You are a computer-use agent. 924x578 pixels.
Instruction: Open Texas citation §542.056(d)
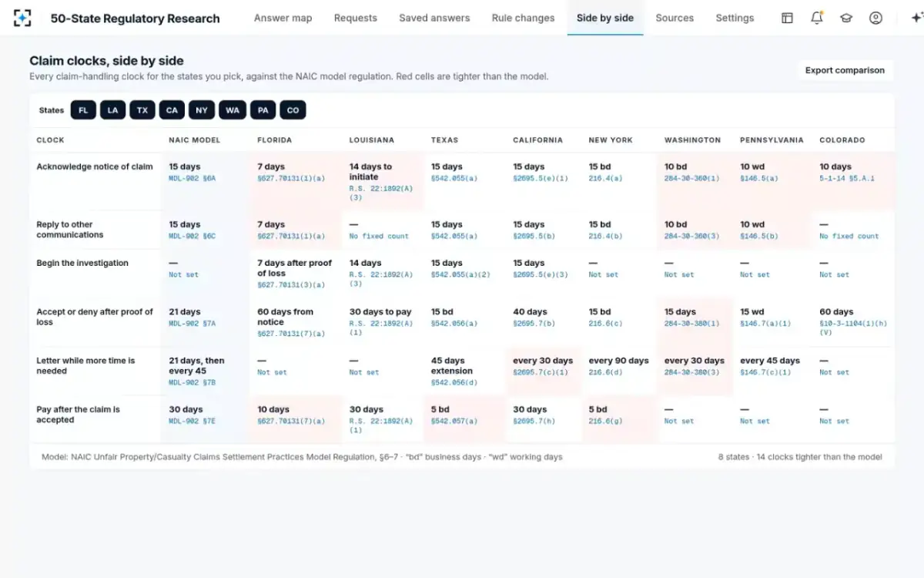pyautogui.click(x=454, y=382)
